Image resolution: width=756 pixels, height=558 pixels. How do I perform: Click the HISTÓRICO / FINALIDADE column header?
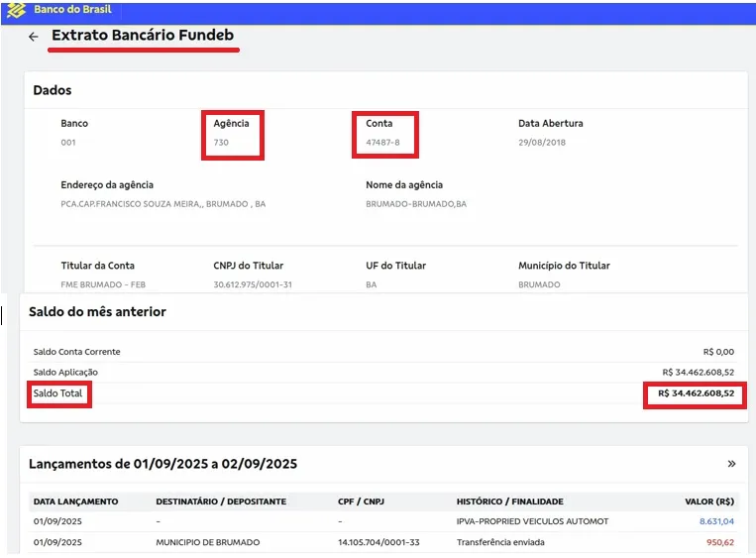[x=509, y=502]
